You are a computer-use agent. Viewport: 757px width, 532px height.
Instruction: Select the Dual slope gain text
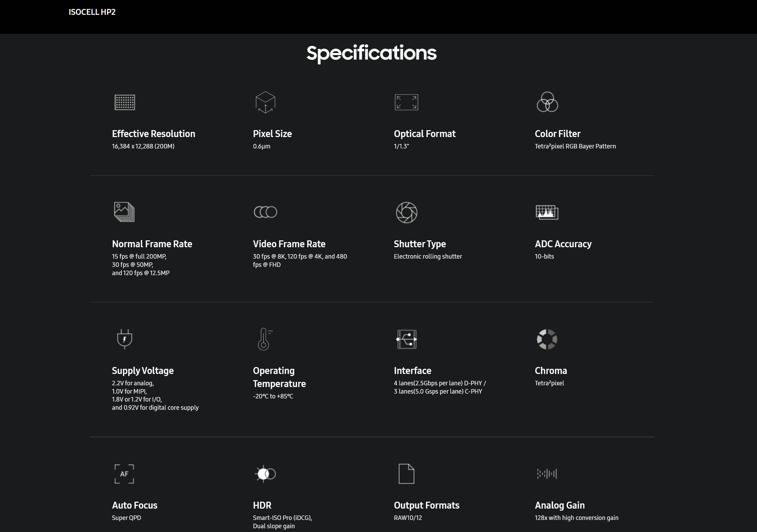point(274,526)
